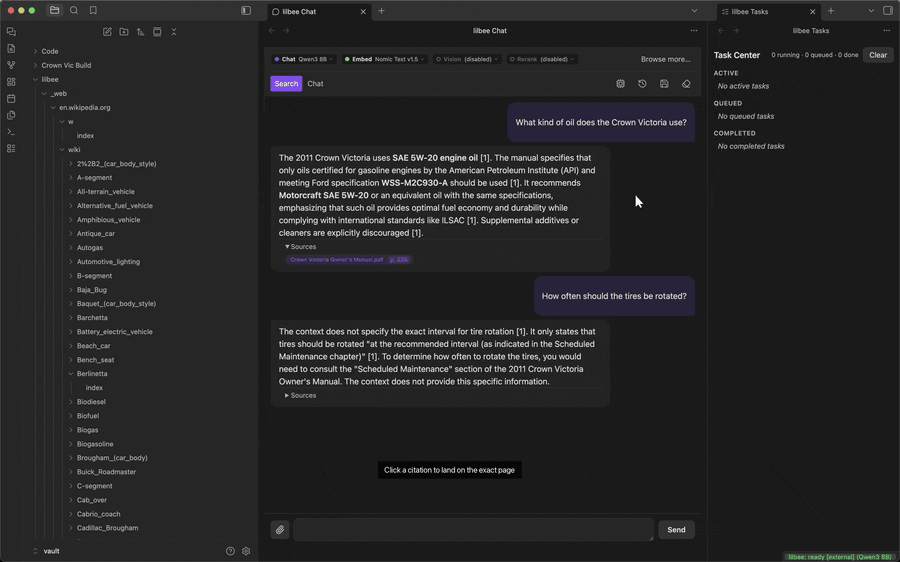Open vault settings gear icon
The height and width of the screenshot is (562, 900).
click(x=246, y=551)
